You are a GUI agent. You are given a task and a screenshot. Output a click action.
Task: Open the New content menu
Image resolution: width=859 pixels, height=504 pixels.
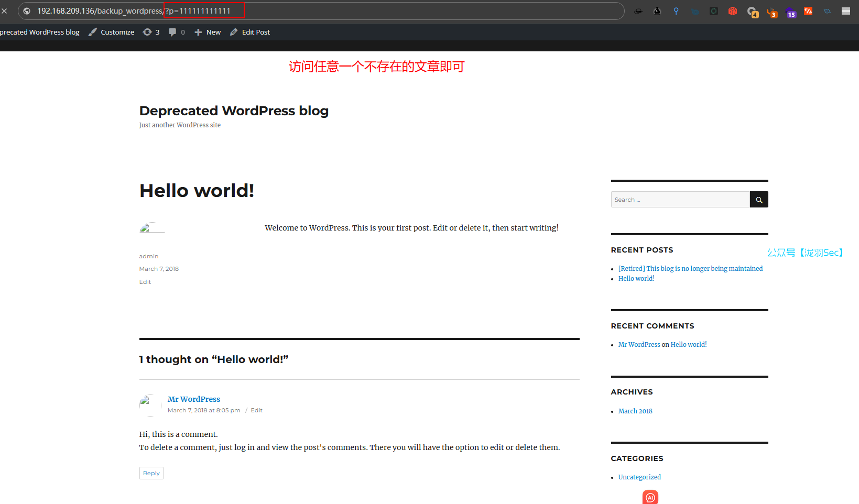[208, 32]
